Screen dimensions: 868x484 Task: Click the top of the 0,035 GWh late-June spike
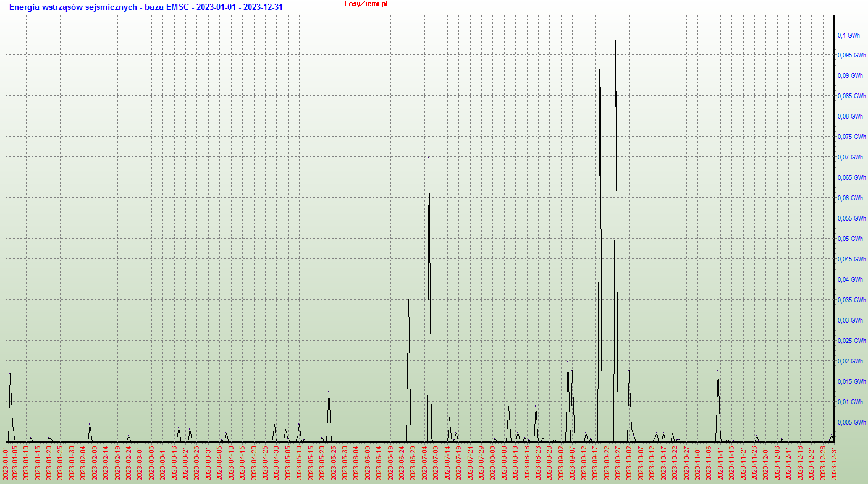[408, 300]
